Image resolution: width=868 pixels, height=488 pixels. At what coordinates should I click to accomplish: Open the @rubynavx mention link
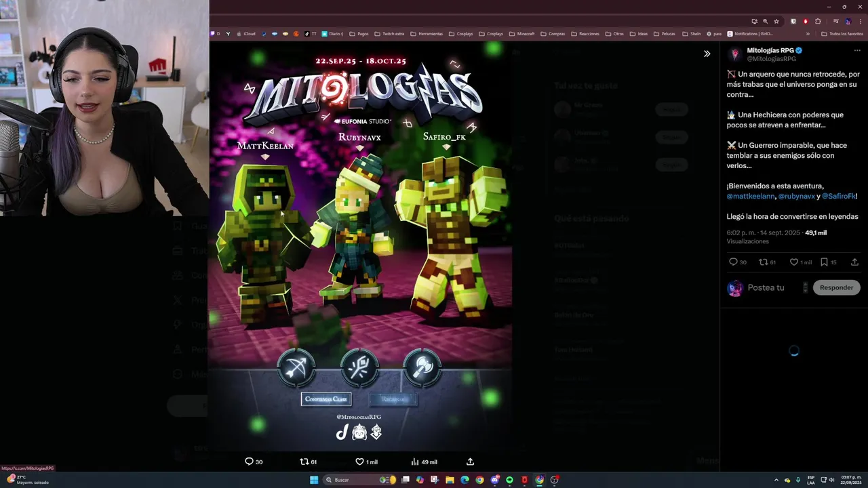tap(796, 196)
